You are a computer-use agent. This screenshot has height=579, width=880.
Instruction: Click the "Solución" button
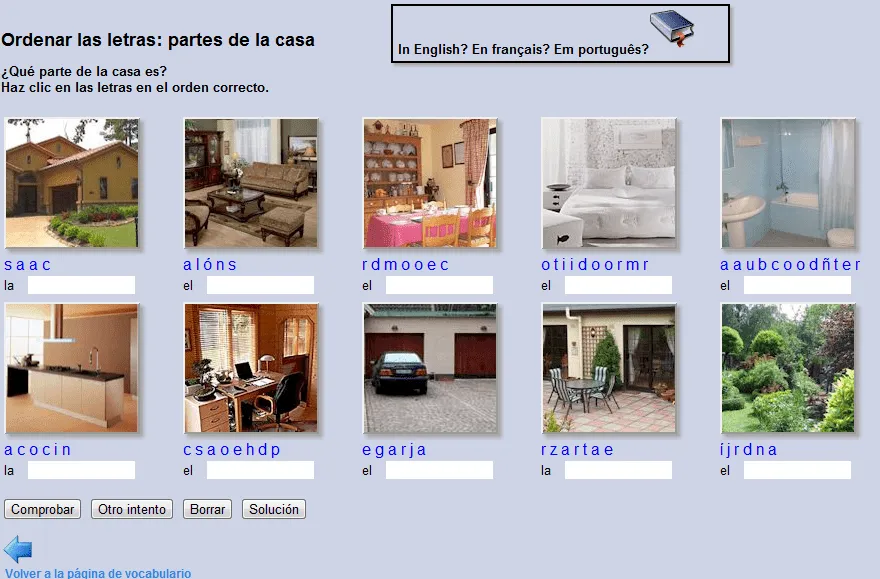[x=271, y=509]
